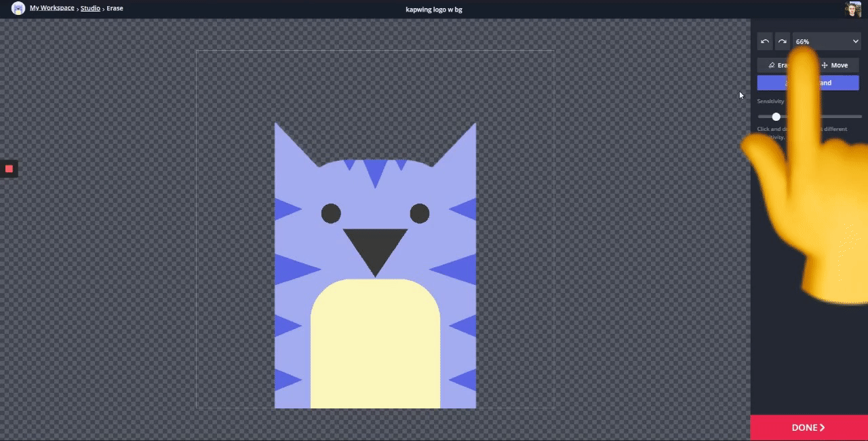Click the cat's left eye circle

(331, 213)
